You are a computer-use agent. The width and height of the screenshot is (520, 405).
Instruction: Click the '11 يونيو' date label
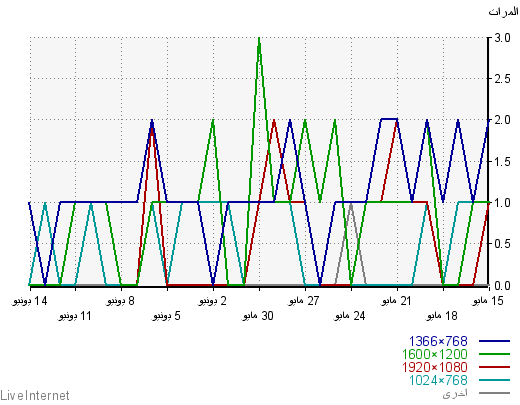click(75, 316)
